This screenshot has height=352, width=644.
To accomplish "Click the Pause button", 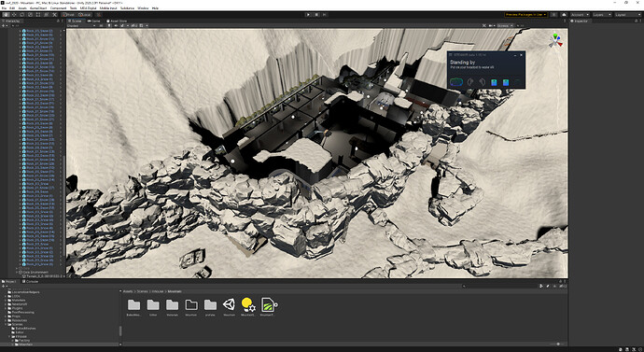I will tap(316, 14).
